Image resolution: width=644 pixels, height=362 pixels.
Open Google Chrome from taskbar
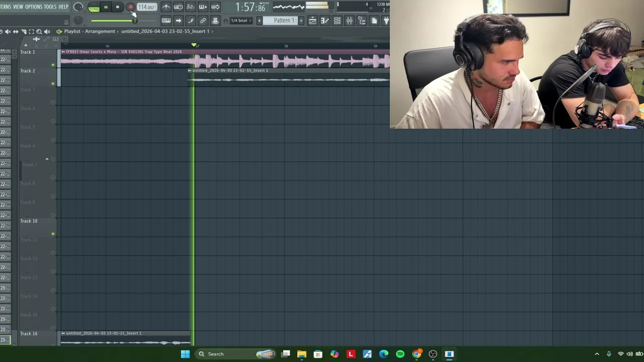click(417, 354)
